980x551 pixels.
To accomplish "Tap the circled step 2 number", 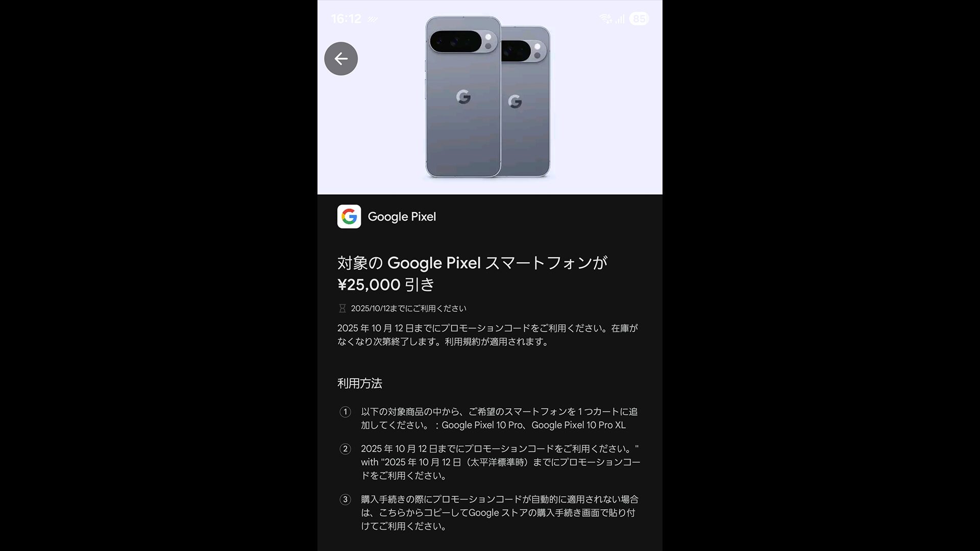I will (346, 449).
